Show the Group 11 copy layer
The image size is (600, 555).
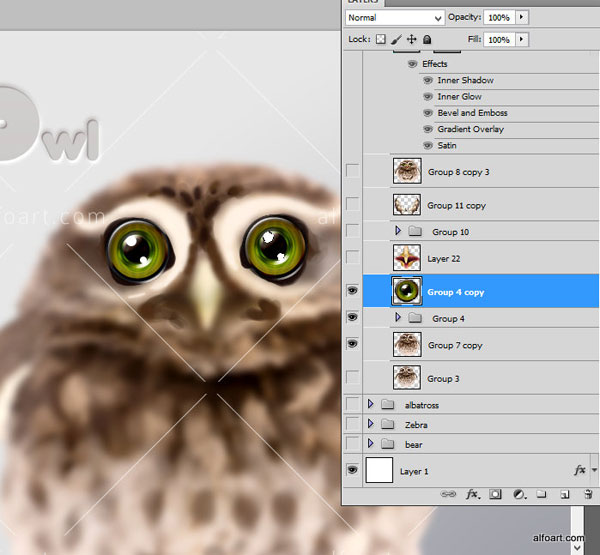pyautogui.click(x=352, y=204)
